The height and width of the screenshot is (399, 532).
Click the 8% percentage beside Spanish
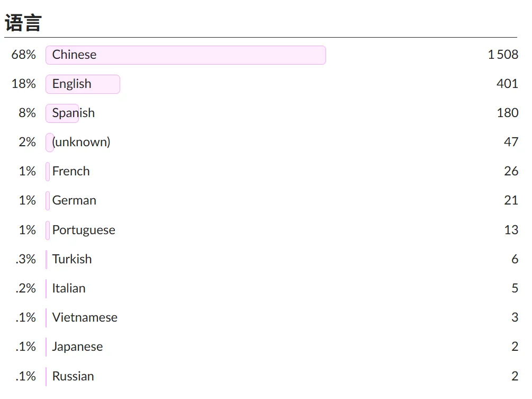[x=27, y=113]
